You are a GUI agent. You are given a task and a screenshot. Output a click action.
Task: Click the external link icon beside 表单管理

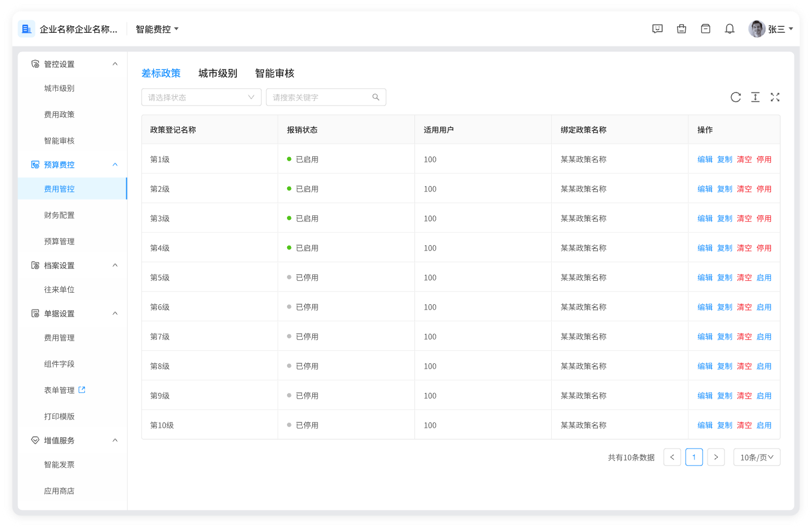(x=82, y=390)
